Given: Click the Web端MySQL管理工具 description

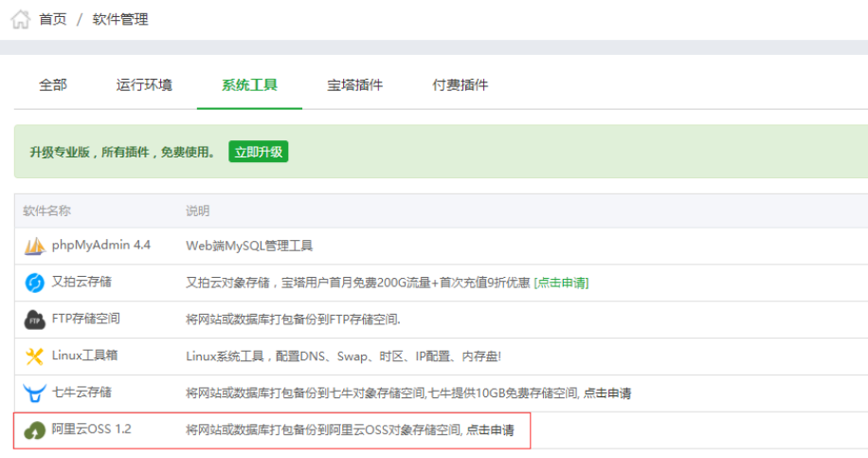Looking at the screenshot, I should [x=249, y=246].
